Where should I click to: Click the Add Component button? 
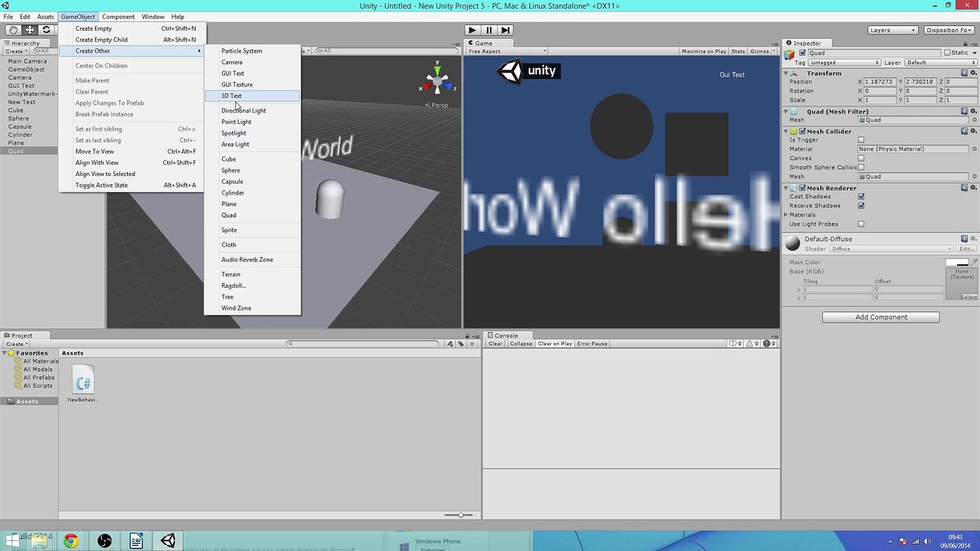[880, 317]
